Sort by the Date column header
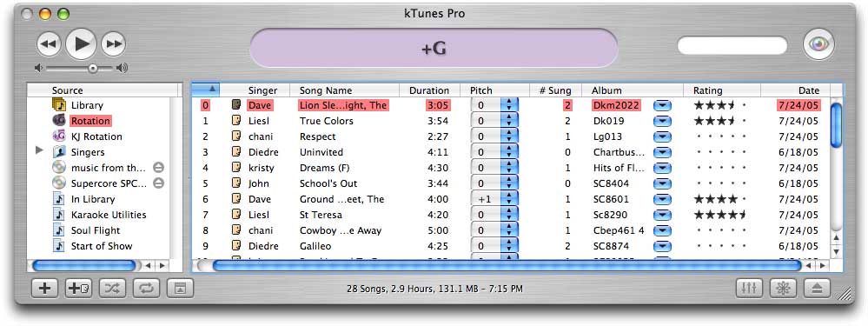Viewport: 868px width, 326px height. point(796,90)
